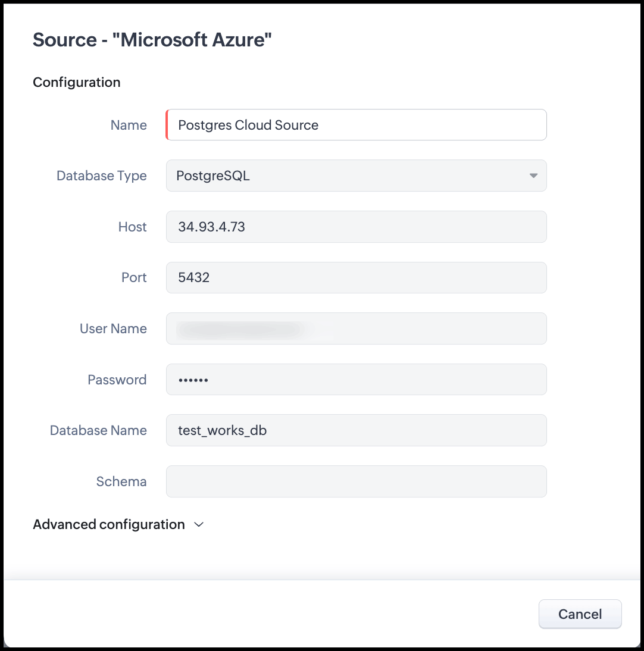Open the Database Type dropdown

tap(357, 176)
